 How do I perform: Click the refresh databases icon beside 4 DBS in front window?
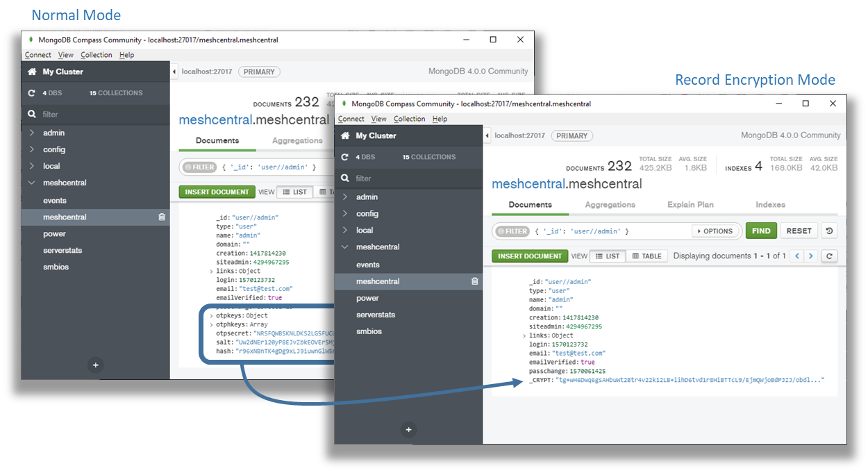tap(344, 157)
